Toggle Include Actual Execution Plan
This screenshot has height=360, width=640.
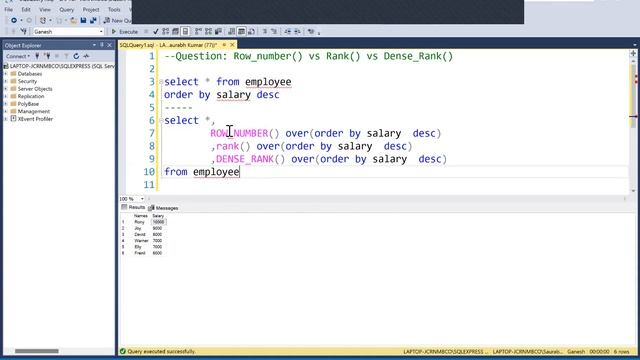pyautogui.click(x=197, y=31)
